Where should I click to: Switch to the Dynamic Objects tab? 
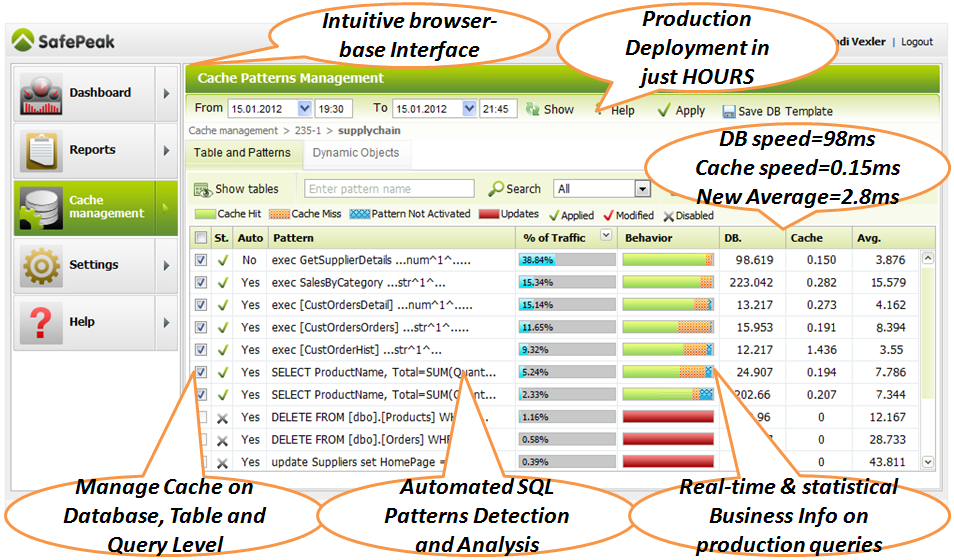tap(357, 153)
